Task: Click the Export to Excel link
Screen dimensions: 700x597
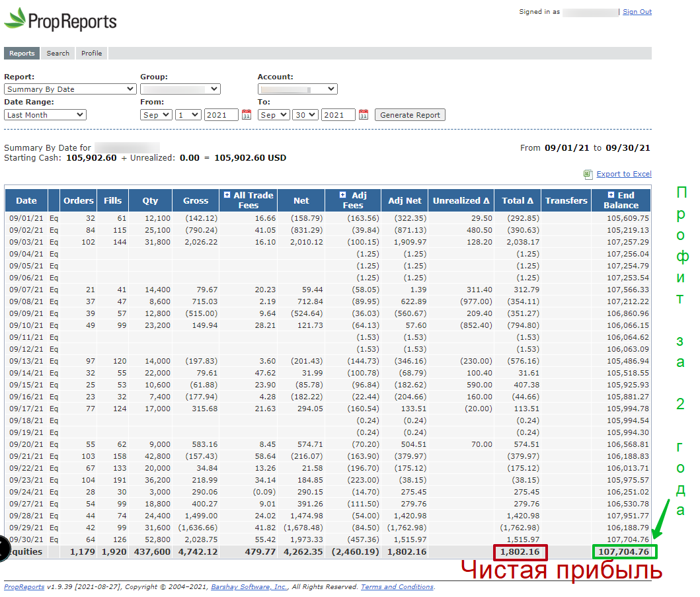Action: tap(624, 175)
